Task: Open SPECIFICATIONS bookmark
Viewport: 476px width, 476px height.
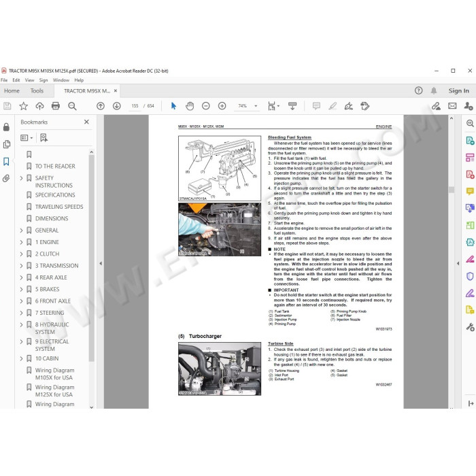Action: (55, 195)
